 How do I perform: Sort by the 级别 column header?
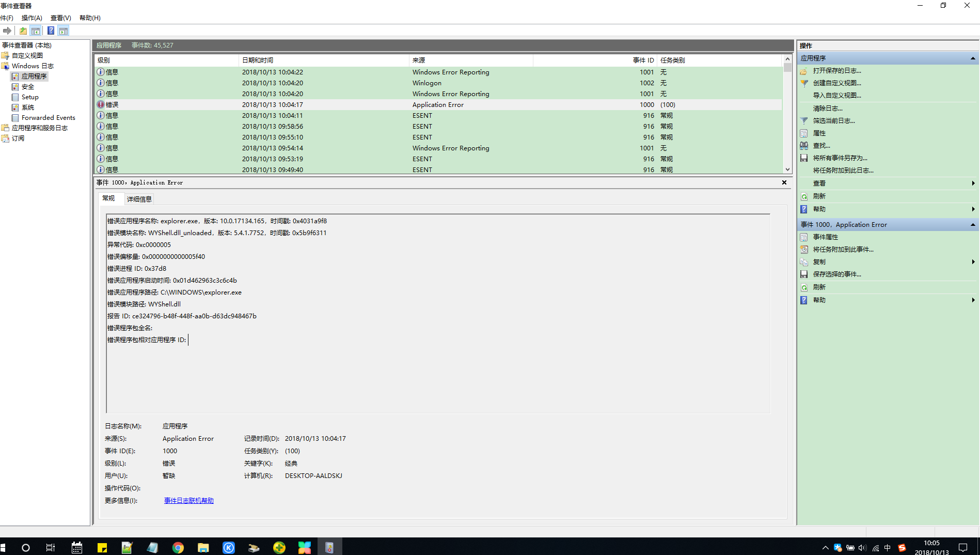(x=167, y=60)
